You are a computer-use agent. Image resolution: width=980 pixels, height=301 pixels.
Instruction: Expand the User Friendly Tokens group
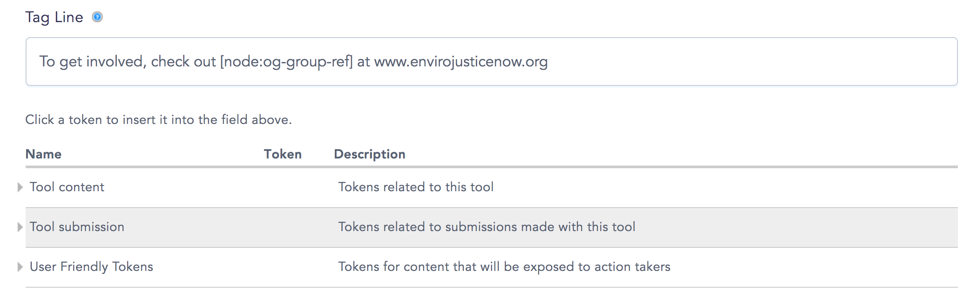pos(20,267)
